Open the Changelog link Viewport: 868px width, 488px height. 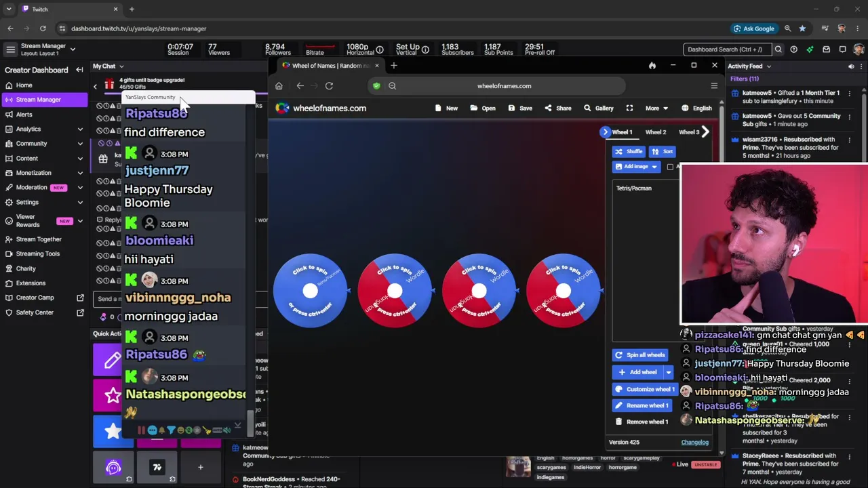tap(695, 443)
